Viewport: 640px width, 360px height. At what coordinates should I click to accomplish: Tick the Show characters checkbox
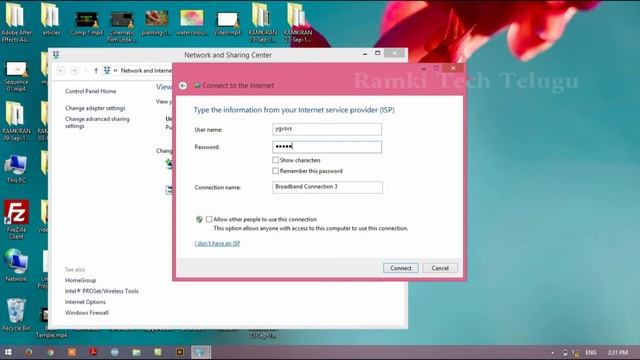276,160
